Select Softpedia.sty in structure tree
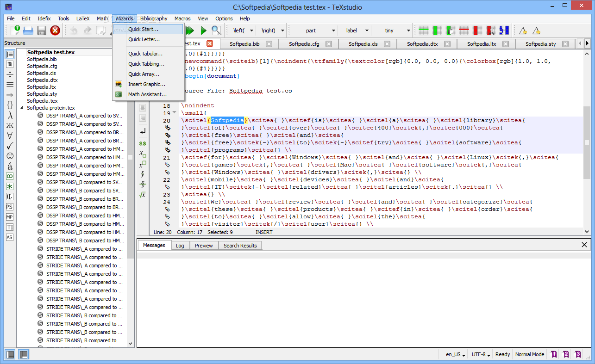 (42, 94)
